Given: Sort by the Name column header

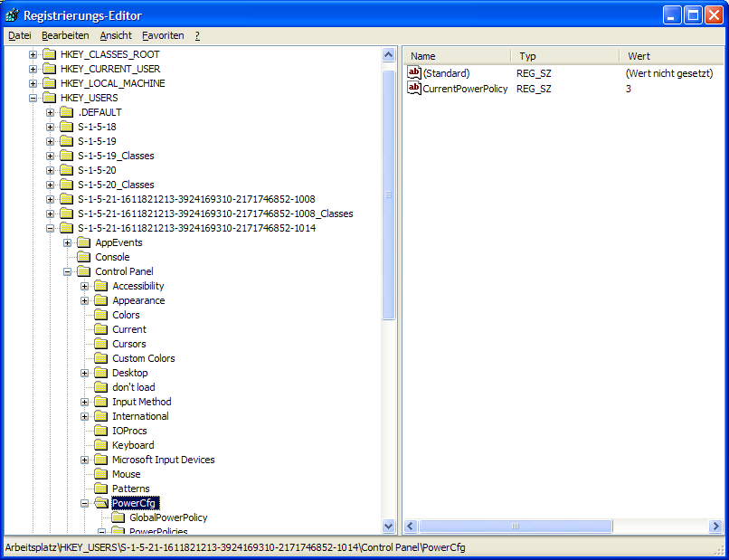Looking at the screenshot, I should [x=457, y=56].
